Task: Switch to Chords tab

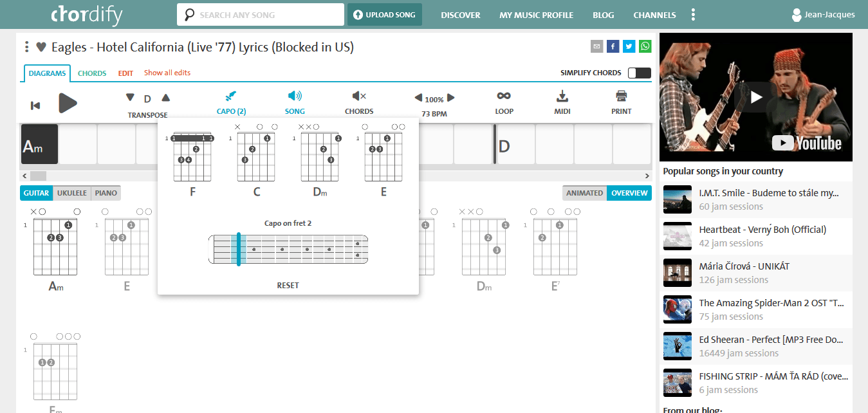Action: [x=92, y=73]
